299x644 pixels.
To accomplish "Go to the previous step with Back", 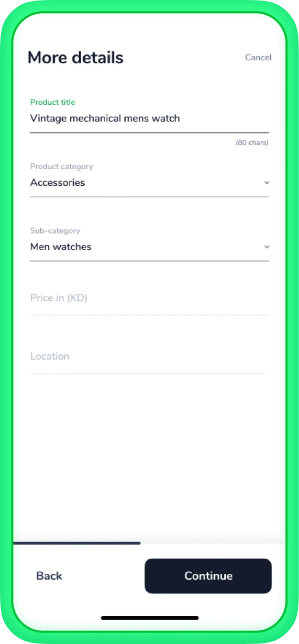I will pyautogui.click(x=49, y=576).
